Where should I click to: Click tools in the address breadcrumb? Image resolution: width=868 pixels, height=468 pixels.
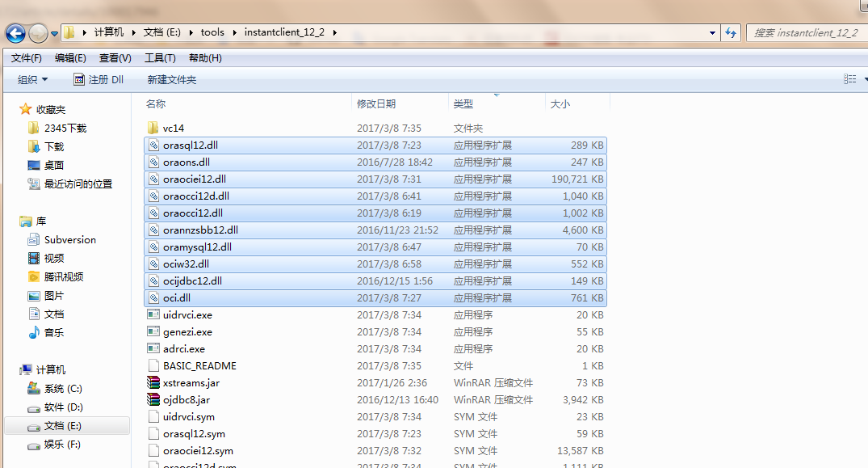(x=212, y=32)
